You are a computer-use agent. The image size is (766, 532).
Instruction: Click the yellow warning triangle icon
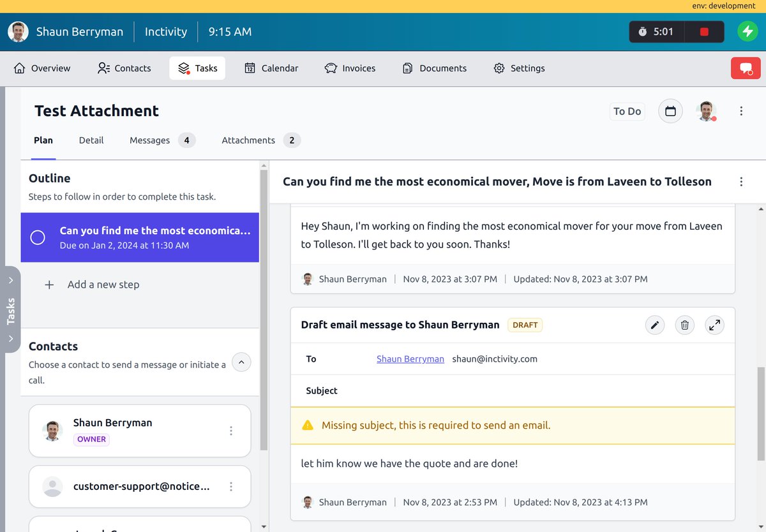click(x=308, y=425)
